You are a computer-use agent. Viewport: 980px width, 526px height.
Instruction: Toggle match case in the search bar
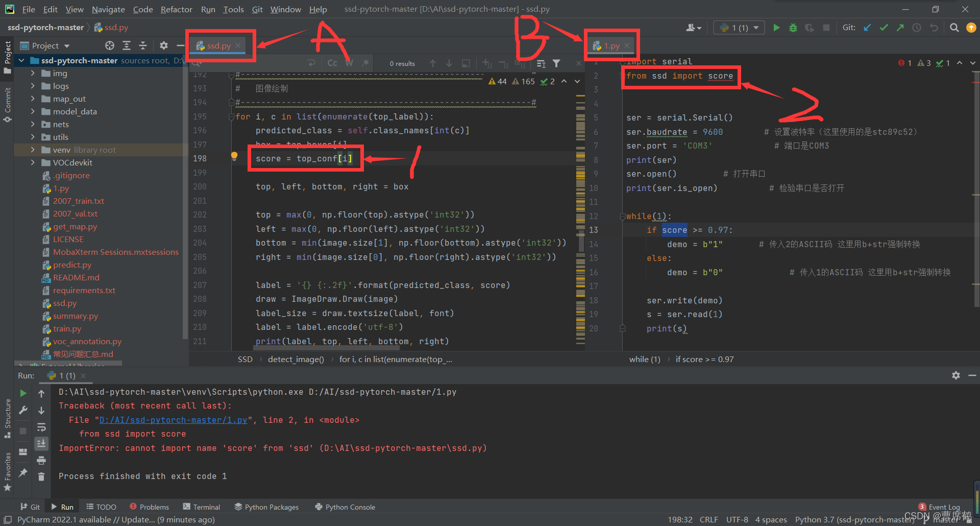click(x=332, y=63)
